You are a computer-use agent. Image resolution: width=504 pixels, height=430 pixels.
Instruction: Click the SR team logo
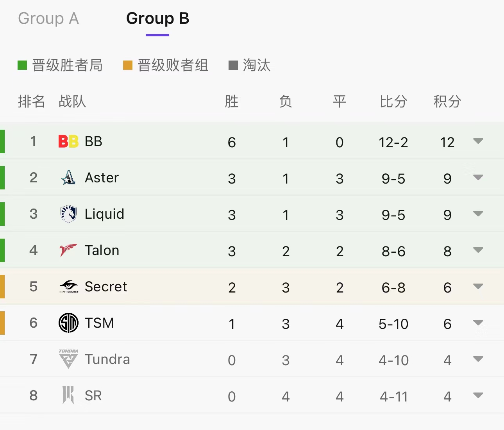[68, 395]
